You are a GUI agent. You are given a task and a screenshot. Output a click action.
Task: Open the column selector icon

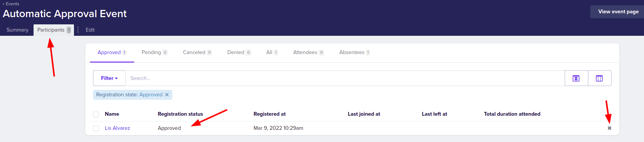coord(599,78)
